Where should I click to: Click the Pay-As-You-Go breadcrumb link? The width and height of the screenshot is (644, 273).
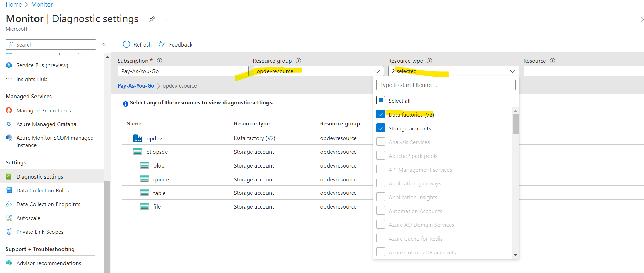(136, 85)
